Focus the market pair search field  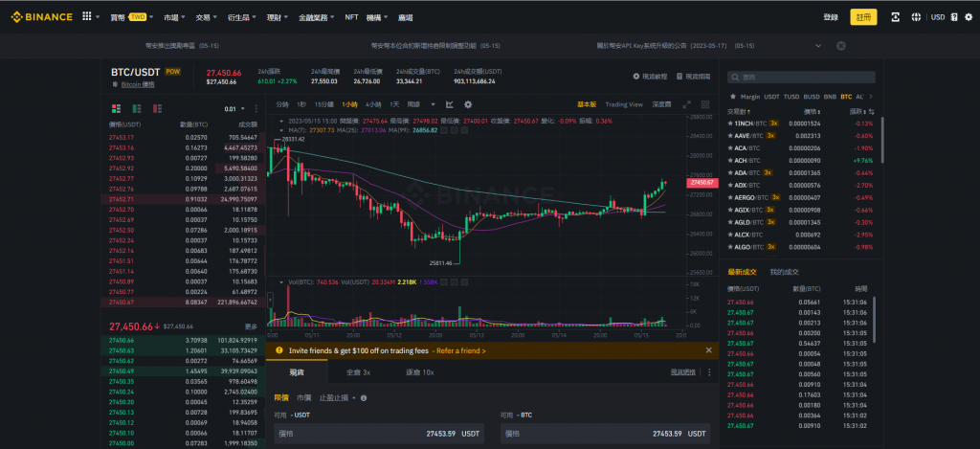(801, 77)
